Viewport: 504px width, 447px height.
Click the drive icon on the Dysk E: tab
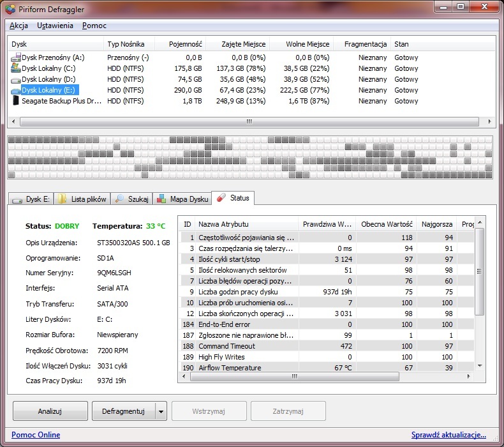tap(17, 200)
